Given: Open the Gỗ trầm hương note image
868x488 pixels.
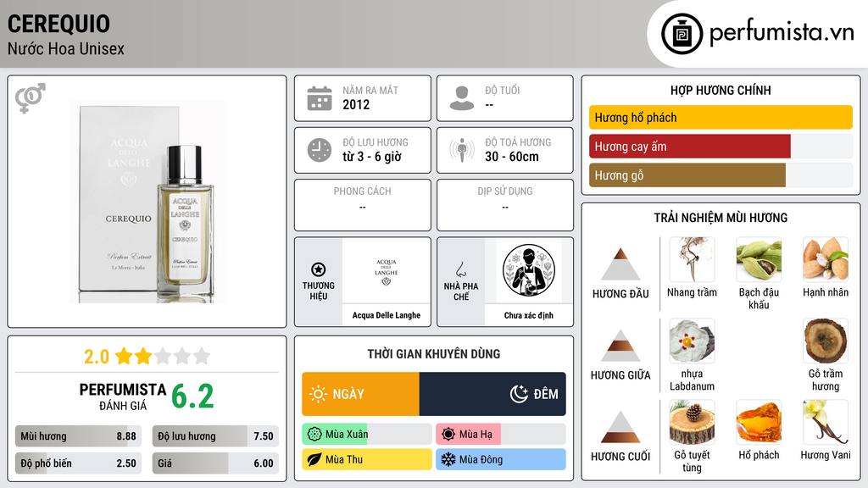Looking at the screenshot, I should coord(826,341).
